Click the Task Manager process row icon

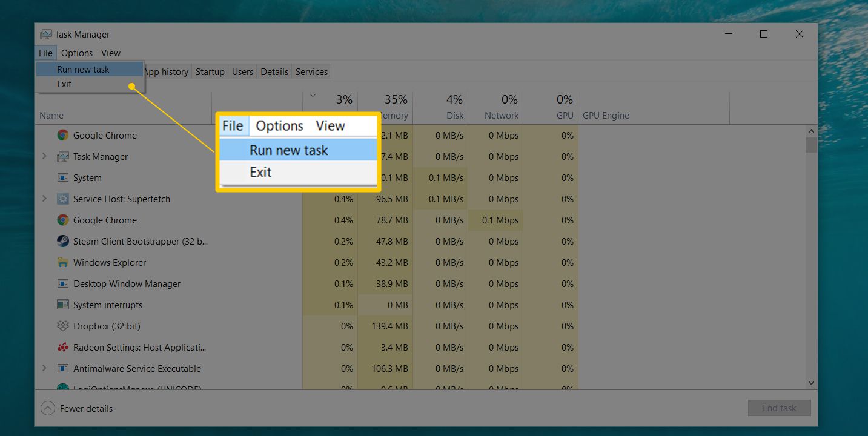coord(62,157)
